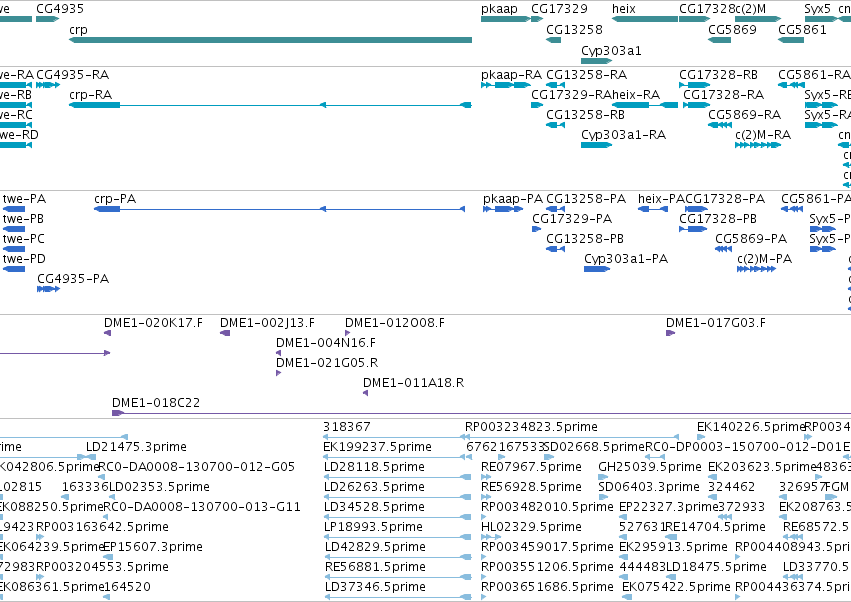Open the Cyp303a1-PA protein feature

pos(597,269)
